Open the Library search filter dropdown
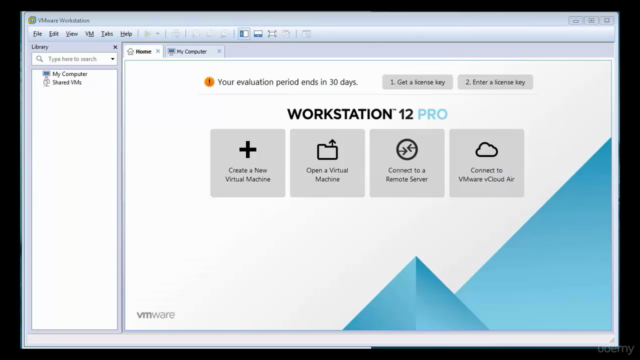The width and height of the screenshot is (640, 360). (113, 59)
